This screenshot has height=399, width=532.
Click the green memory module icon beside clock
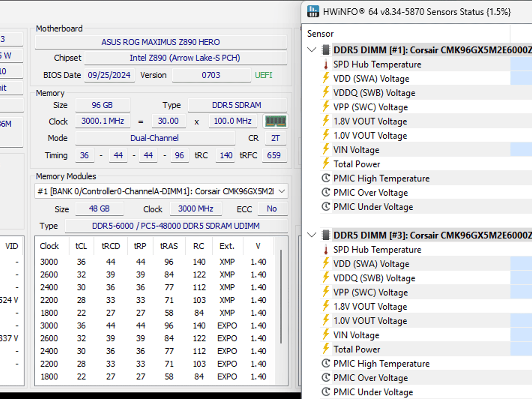click(x=275, y=121)
